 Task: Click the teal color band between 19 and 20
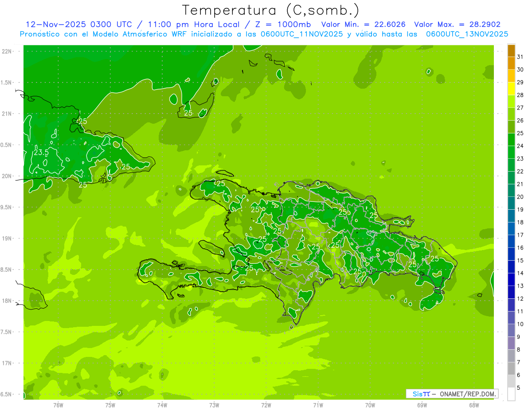(x=511, y=204)
